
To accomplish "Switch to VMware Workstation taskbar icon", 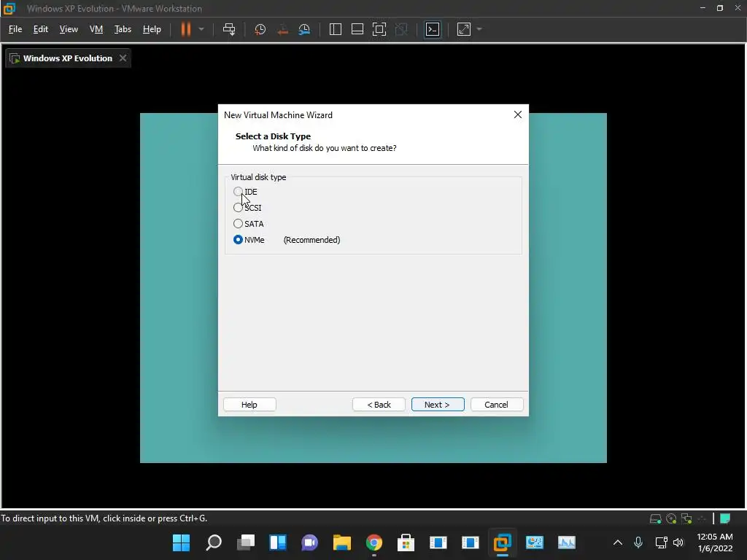I will pyautogui.click(x=502, y=542).
